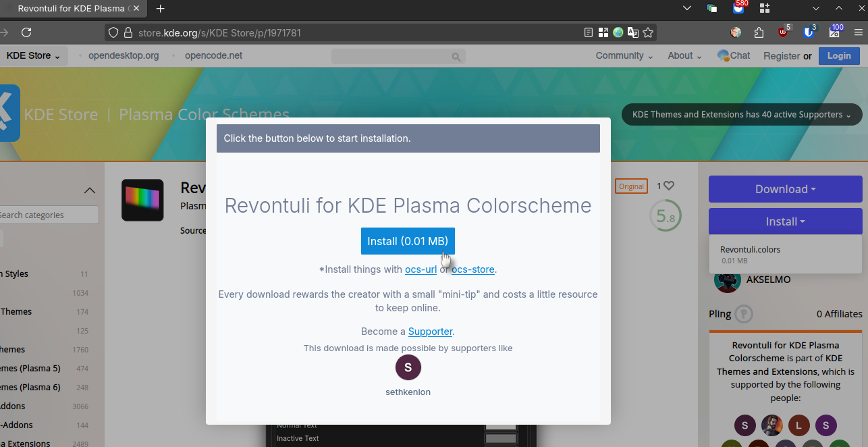Expand the About menu

click(x=685, y=56)
